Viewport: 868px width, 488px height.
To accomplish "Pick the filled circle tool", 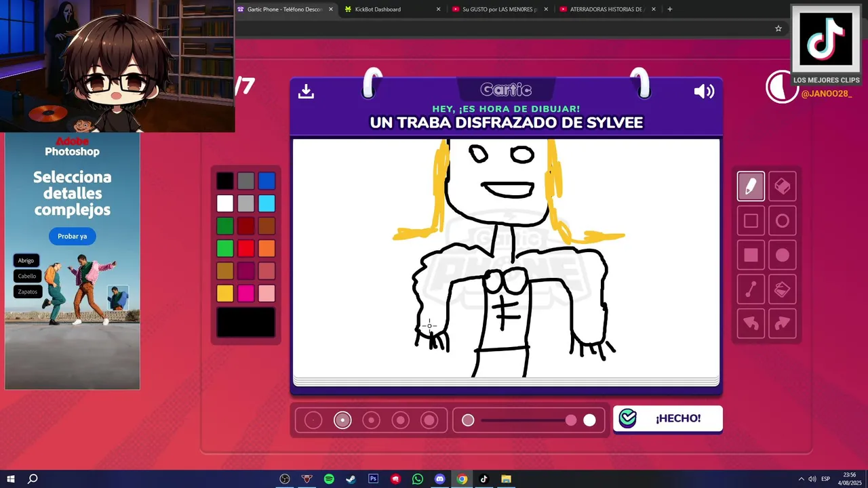I will tap(783, 255).
